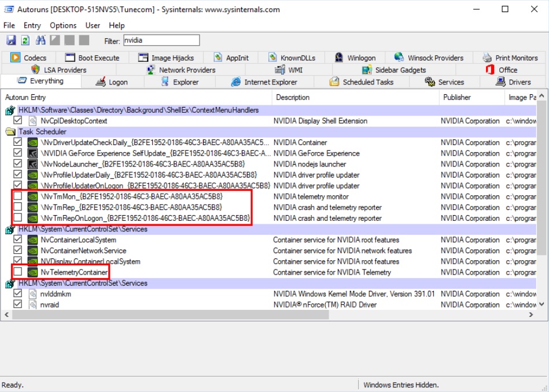Sort by the Autorun Entry column header
Viewport: 549px width, 392px height.
[137, 97]
